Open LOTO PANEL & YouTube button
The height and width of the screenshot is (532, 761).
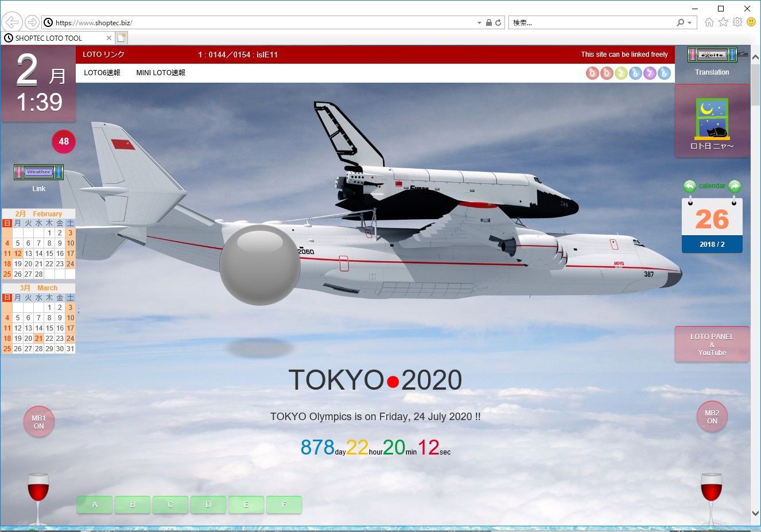pyautogui.click(x=712, y=344)
